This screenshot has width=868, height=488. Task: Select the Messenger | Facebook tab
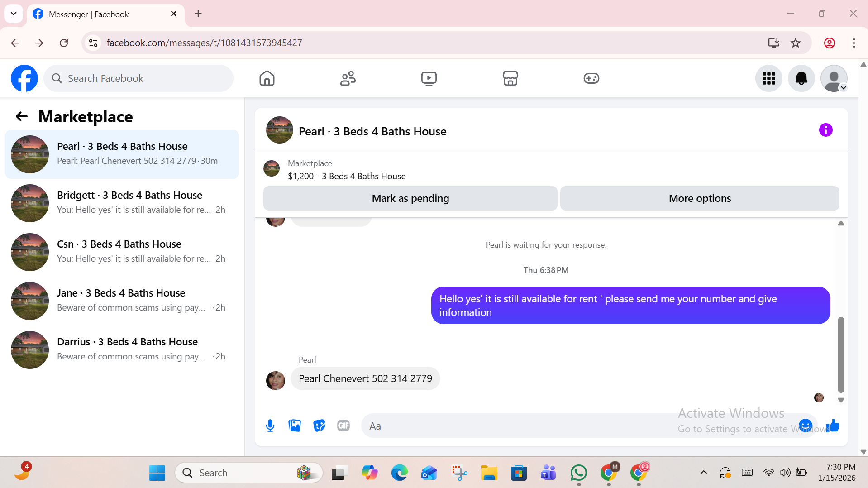pyautogui.click(x=105, y=14)
